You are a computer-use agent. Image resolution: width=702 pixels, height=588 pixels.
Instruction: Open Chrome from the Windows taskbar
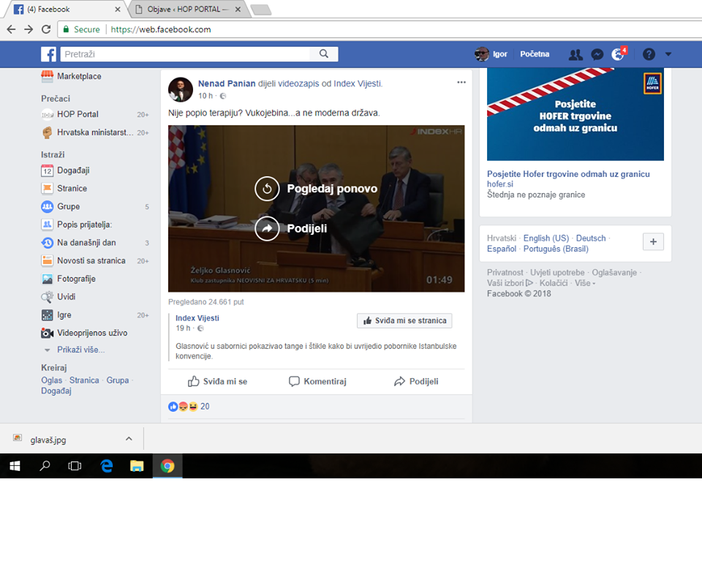167,466
